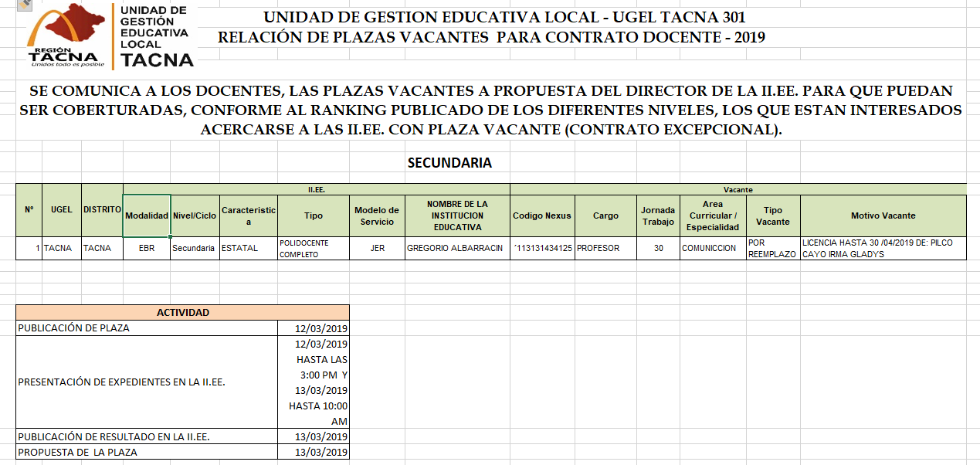Viewport: 980px width, 465px height.
Task: Click the selected 'Modalidad' header cell
Action: [147, 216]
